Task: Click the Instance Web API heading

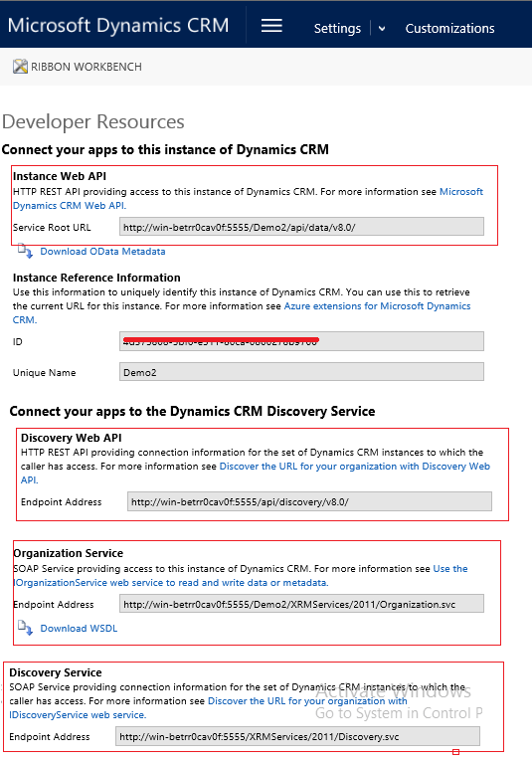Action: click(59, 176)
